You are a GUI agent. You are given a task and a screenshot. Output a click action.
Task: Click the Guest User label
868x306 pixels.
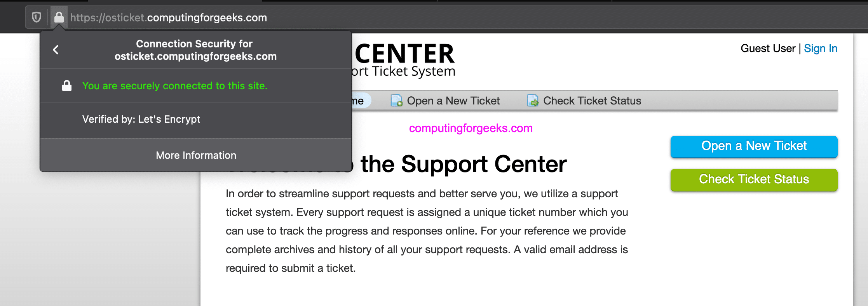coord(768,49)
